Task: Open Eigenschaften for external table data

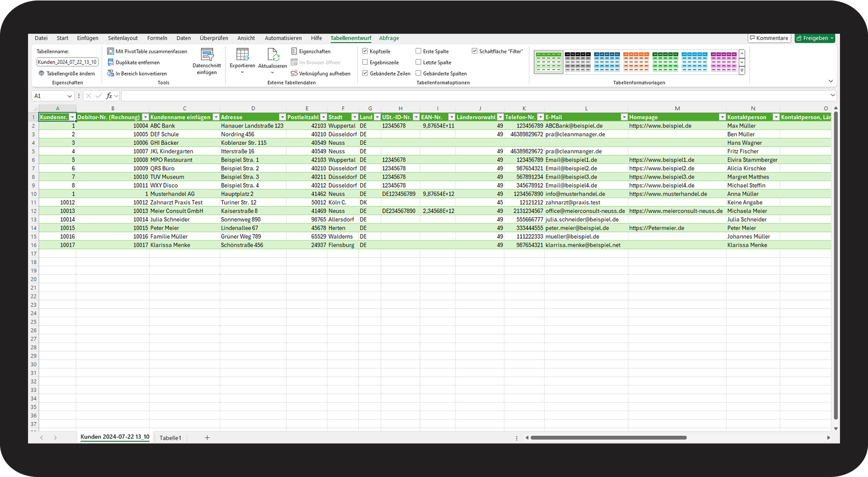Action: [311, 51]
